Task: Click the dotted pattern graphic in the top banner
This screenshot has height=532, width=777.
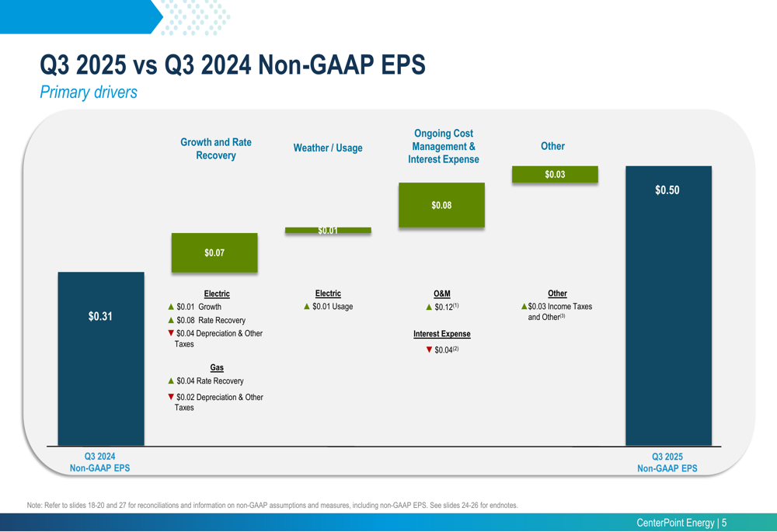Action: (196, 17)
